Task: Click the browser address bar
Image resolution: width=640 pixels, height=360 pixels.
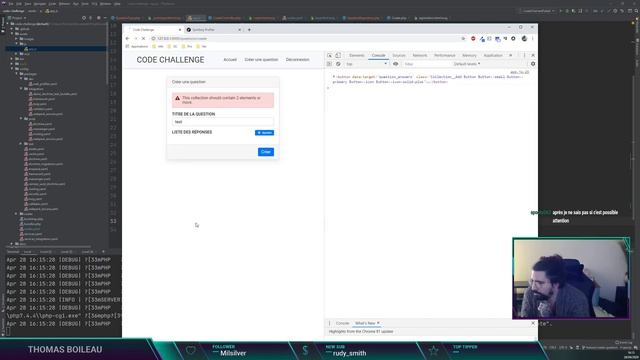Action: tap(306, 38)
